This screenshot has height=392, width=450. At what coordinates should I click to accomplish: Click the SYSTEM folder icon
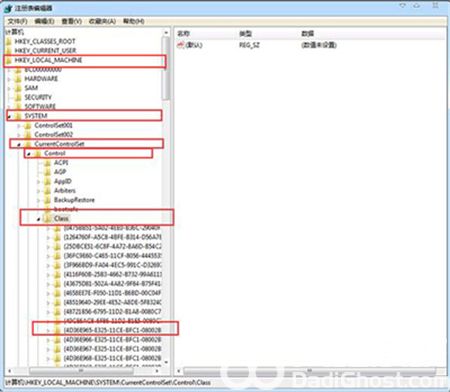coord(18,116)
